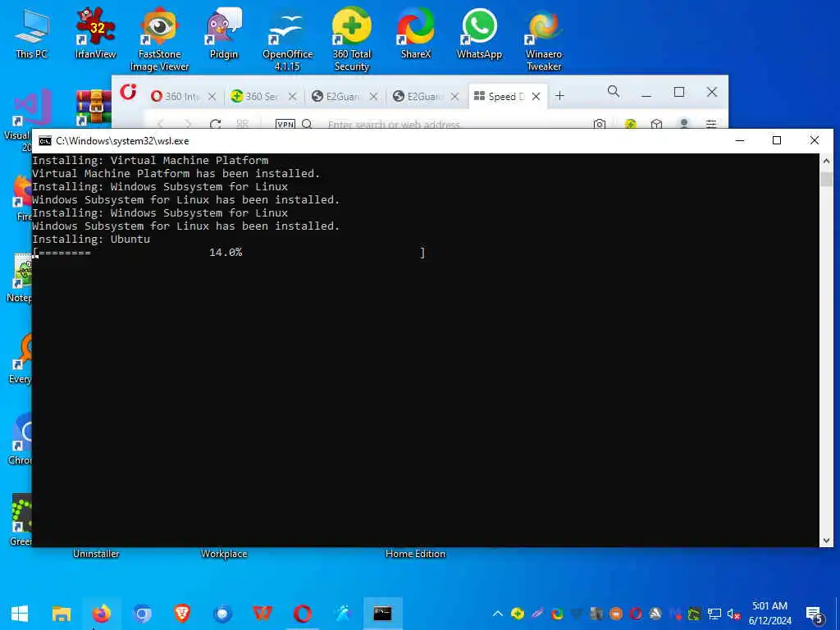Click the Home Edition label on the desktop
Image resolution: width=840 pixels, height=630 pixels.
tap(416, 554)
